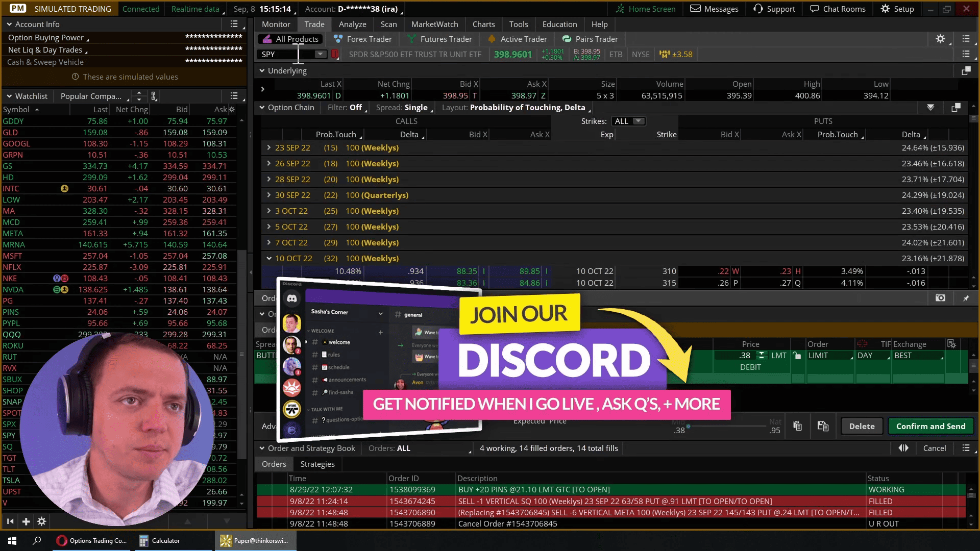
Task: Open Windows taskbar search
Action: pos(37,541)
